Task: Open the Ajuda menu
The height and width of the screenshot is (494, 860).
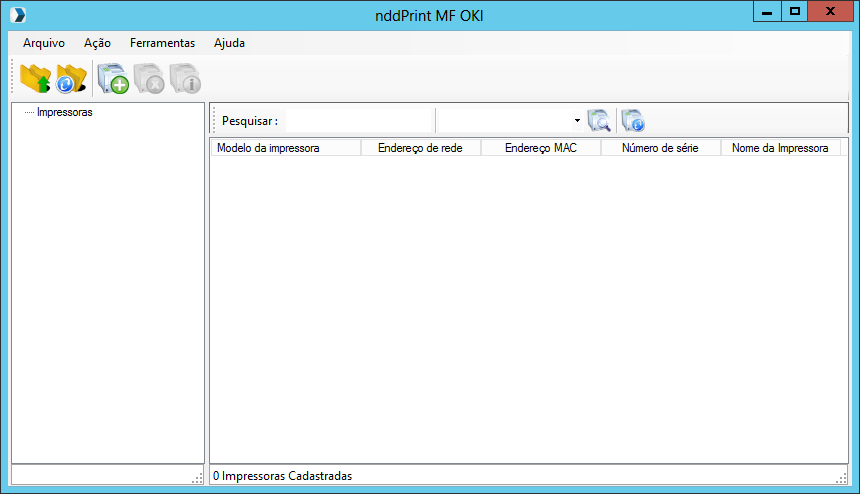Action: pos(229,43)
